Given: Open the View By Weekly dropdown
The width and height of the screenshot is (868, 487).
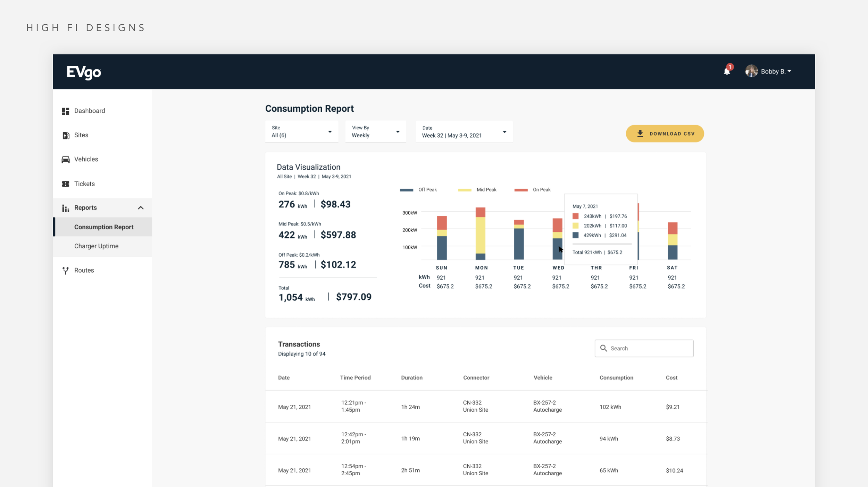Looking at the screenshot, I should [x=375, y=132].
